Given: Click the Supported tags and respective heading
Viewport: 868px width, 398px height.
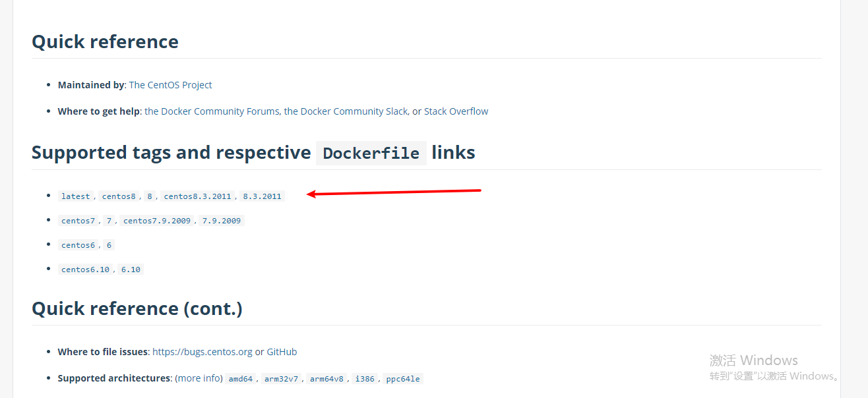Looking at the screenshot, I should (x=171, y=152).
